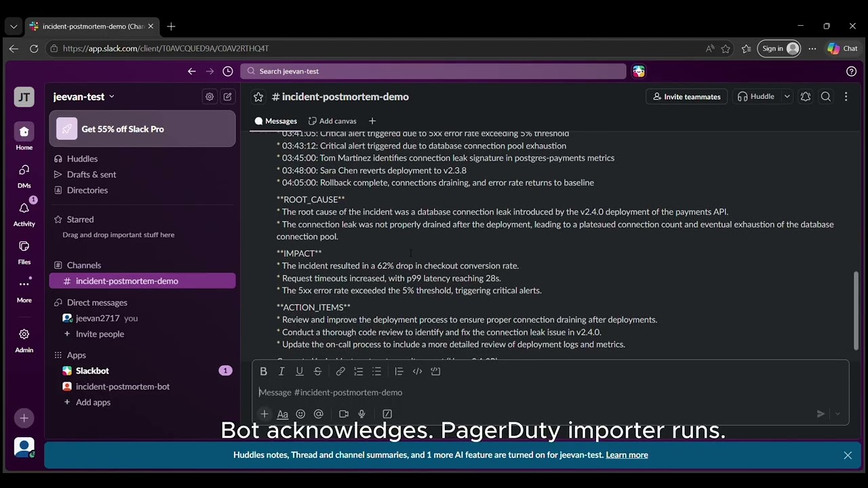The image size is (868, 488).
Task: Select incident-postmortem-demo channel
Action: pos(142,281)
